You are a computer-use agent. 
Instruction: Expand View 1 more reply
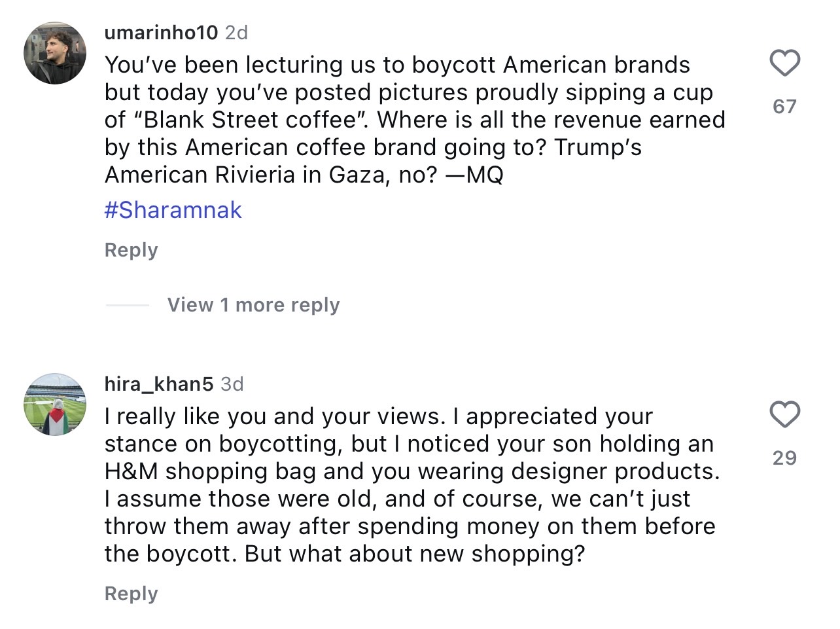tap(253, 305)
